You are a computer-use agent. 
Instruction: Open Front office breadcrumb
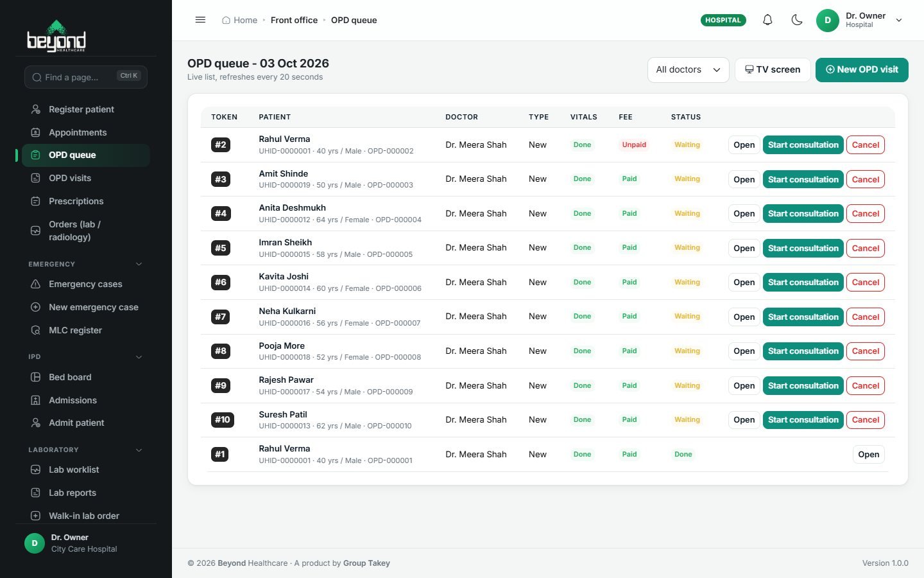pyautogui.click(x=294, y=20)
